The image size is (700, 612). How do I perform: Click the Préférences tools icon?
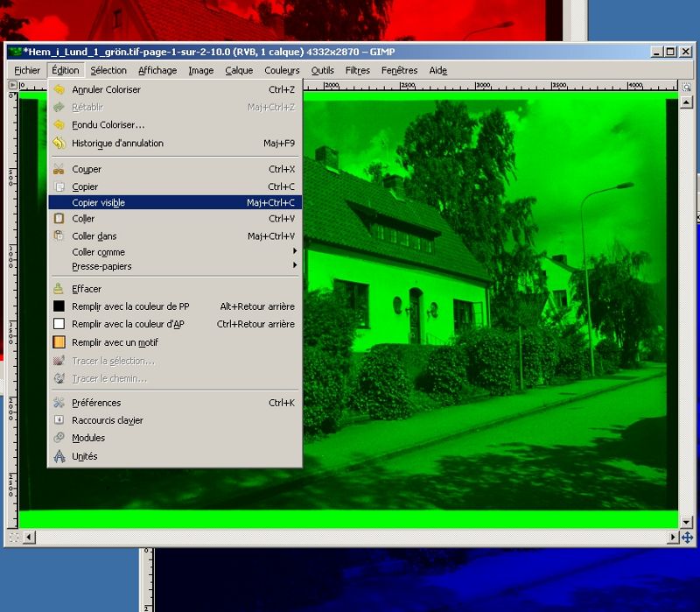point(59,403)
